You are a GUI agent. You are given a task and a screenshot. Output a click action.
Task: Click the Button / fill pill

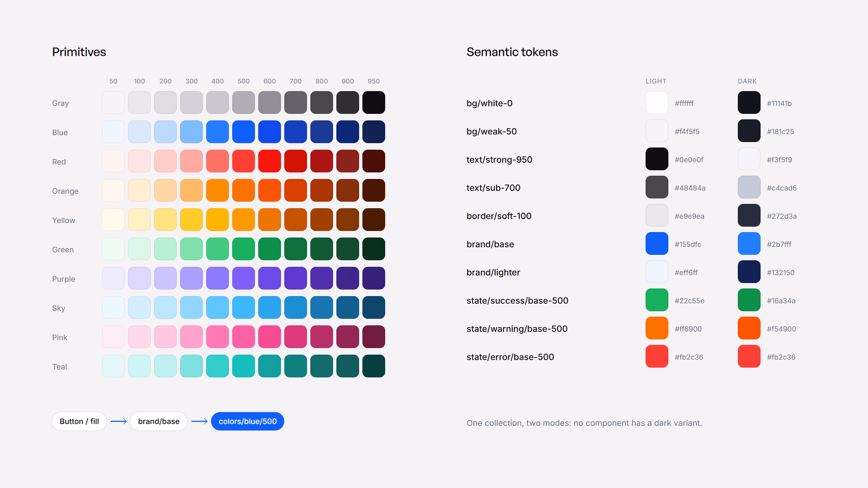coord(79,421)
